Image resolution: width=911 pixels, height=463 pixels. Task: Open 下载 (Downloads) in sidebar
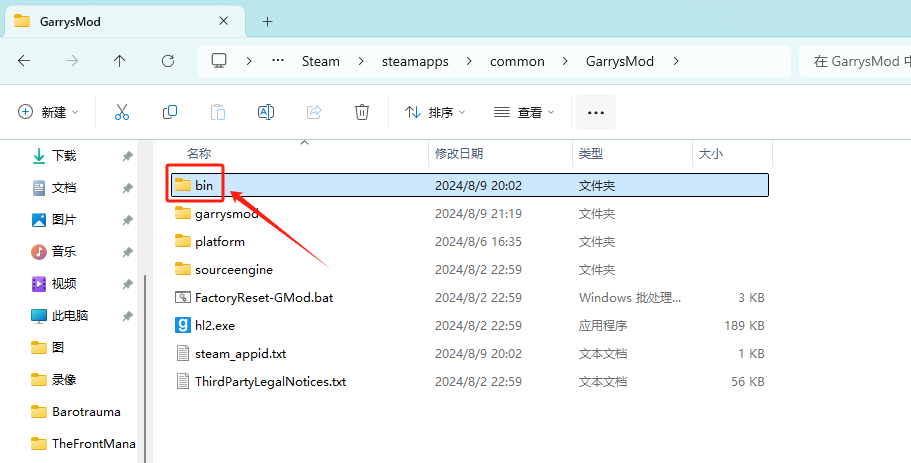[64, 156]
